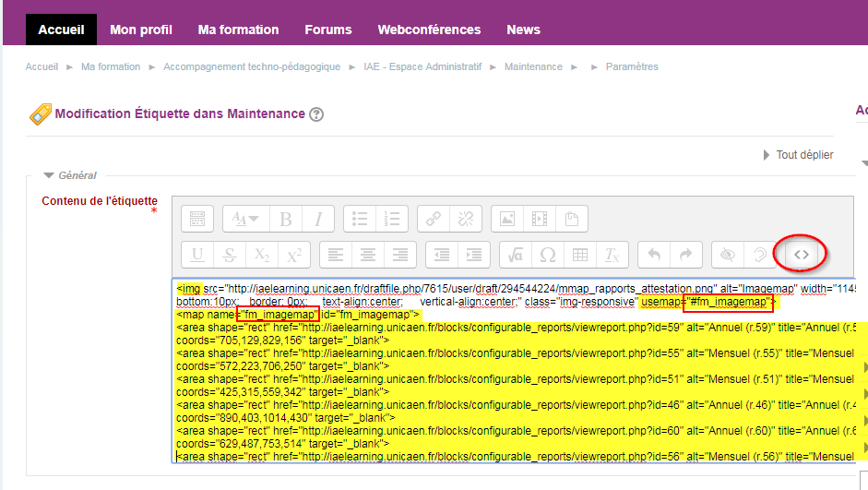Click the insert table icon

point(580,255)
